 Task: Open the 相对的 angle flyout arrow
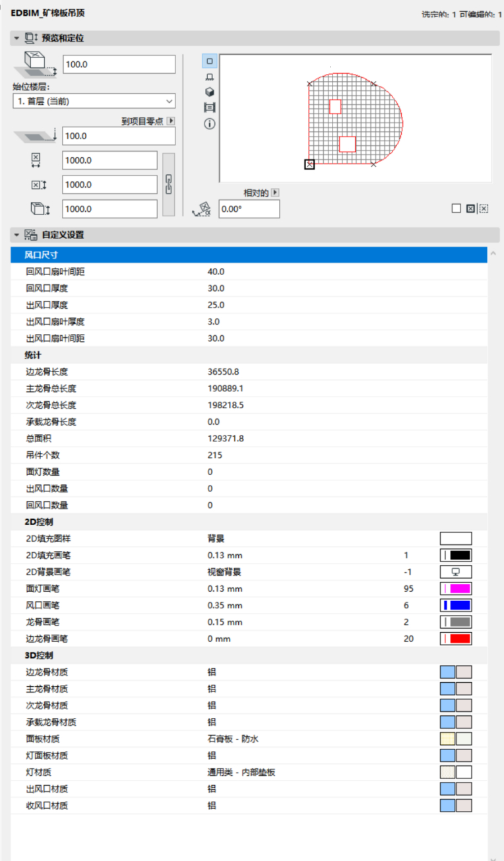pyautogui.click(x=276, y=193)
